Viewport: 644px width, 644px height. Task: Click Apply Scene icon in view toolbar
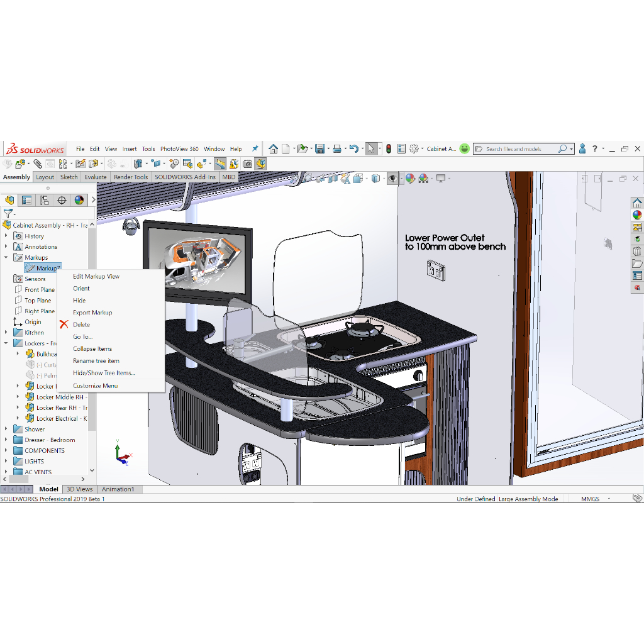423,178
